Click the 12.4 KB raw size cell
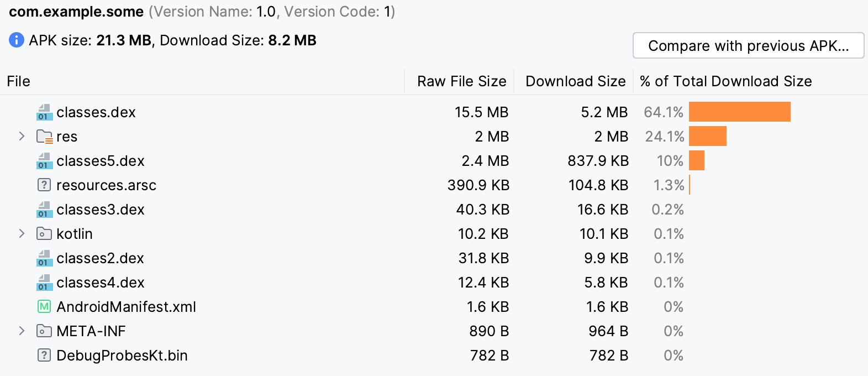The height and width of the screenshot is (376, 868). click(483, 283)
